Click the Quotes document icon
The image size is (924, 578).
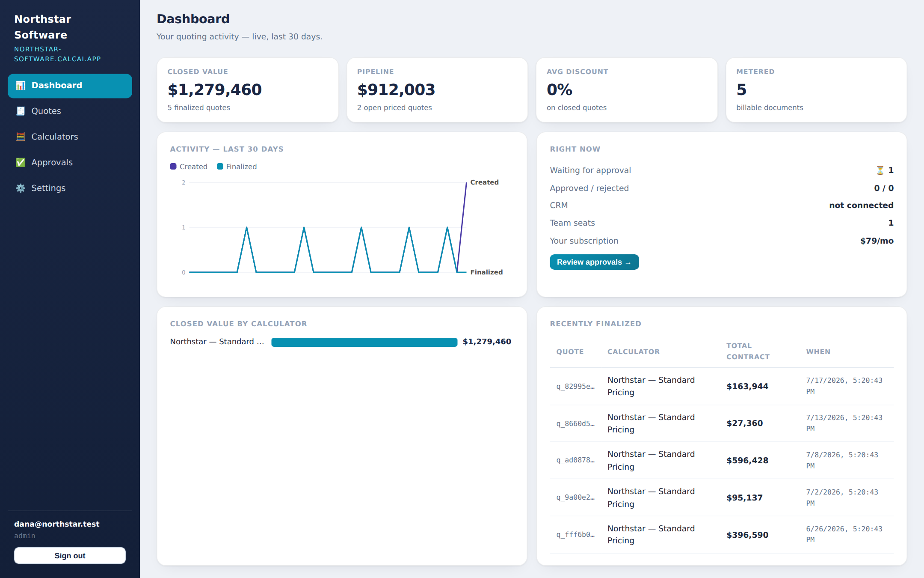pos(21,111)
